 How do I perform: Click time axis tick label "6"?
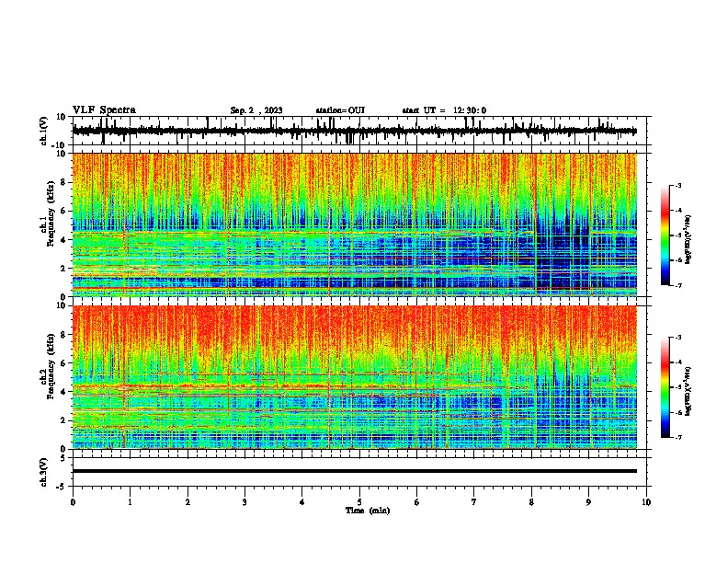[x=417, y=502]
